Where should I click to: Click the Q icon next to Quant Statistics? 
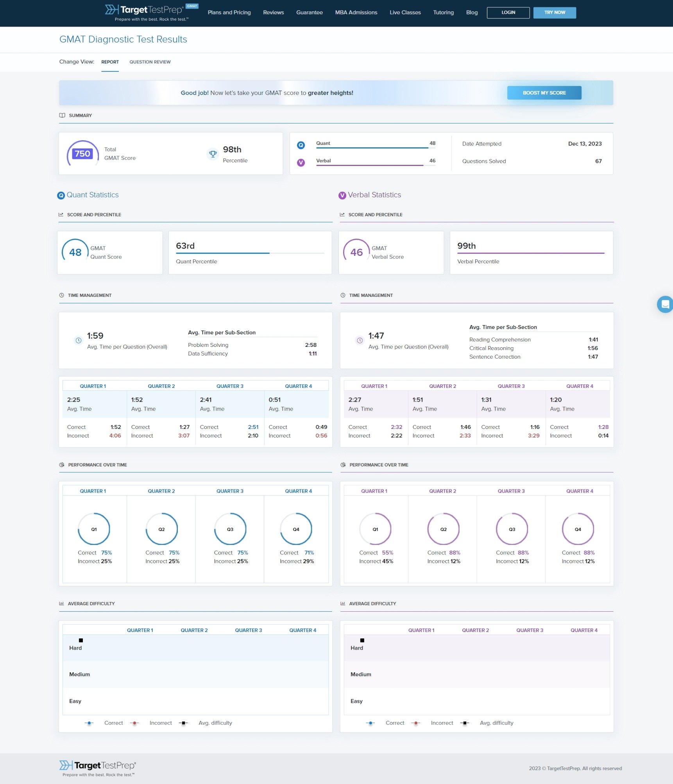coord(61,195)
